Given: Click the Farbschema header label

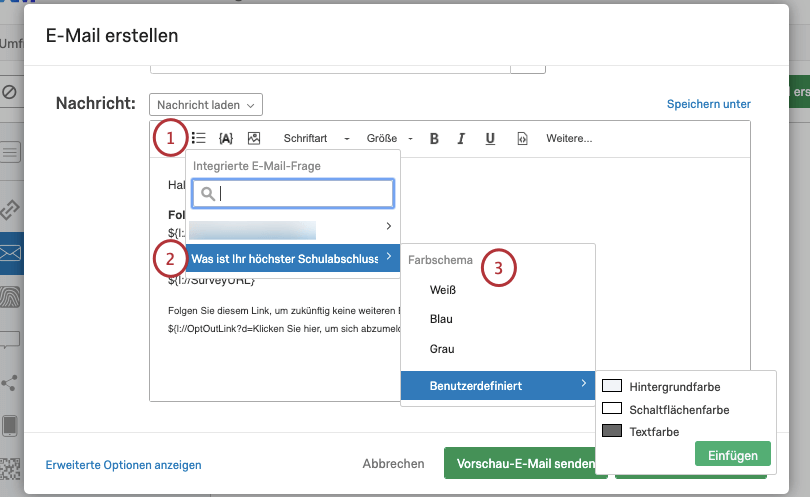Looking at the screenshot, I should coord(440,260).
